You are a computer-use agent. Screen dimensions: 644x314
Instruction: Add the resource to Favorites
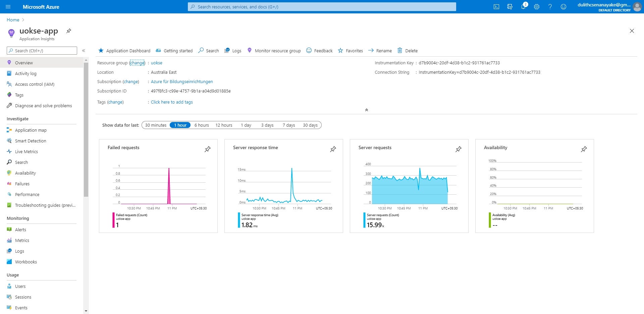(x=351, y=51)
